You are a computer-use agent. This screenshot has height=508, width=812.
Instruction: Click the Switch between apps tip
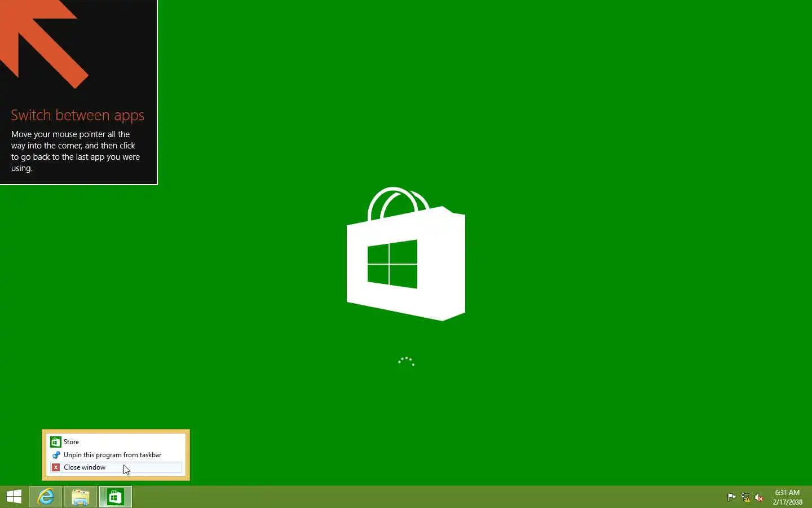78,92
